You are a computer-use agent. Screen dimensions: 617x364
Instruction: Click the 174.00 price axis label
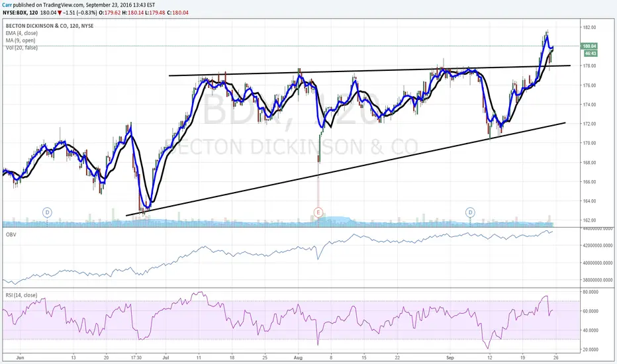point(589,105)
